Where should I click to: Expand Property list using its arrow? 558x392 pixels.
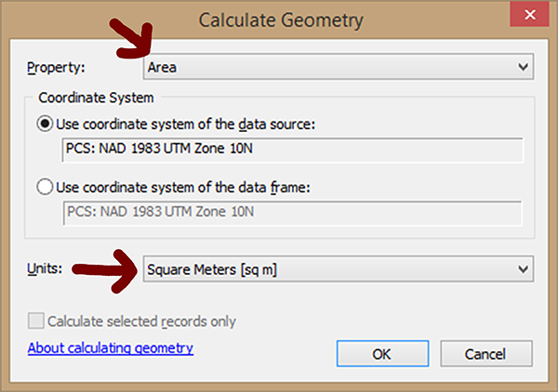(522, 67)
